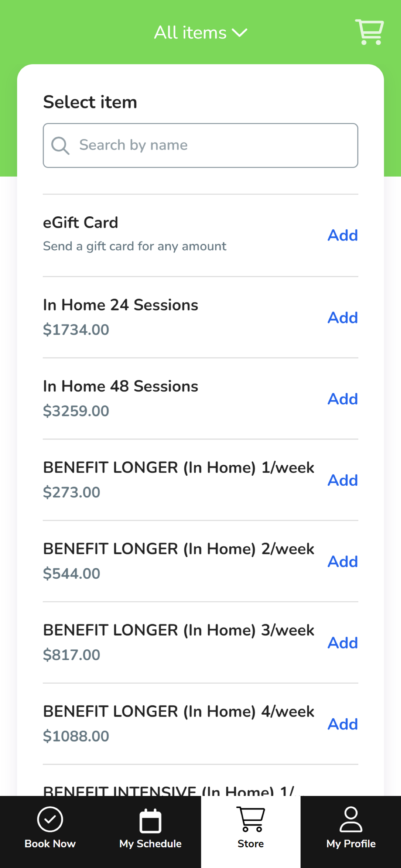Add BENEFIT LONGER 1/week plan
Image resolution: width=401 pixels, height=868 pixels.
point(342,480)
